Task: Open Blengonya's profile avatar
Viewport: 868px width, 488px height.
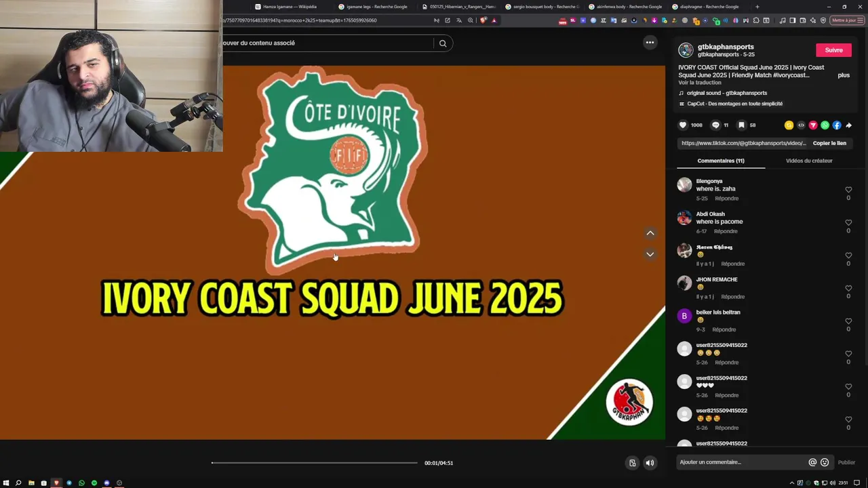Action: 684,185
